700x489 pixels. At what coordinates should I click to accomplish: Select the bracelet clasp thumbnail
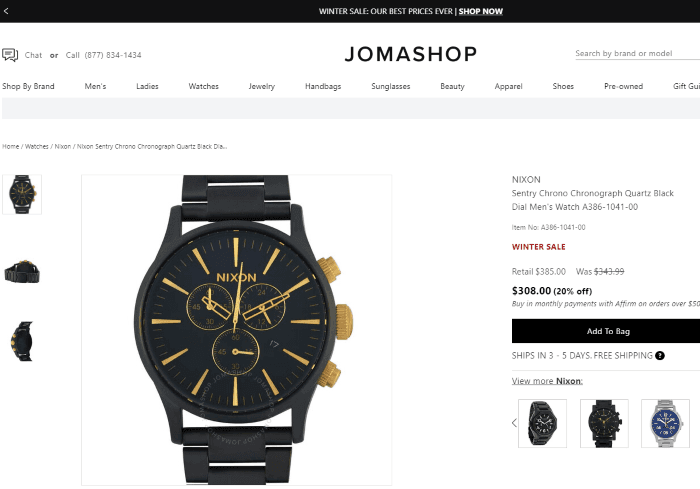click(x=22, y=272)
